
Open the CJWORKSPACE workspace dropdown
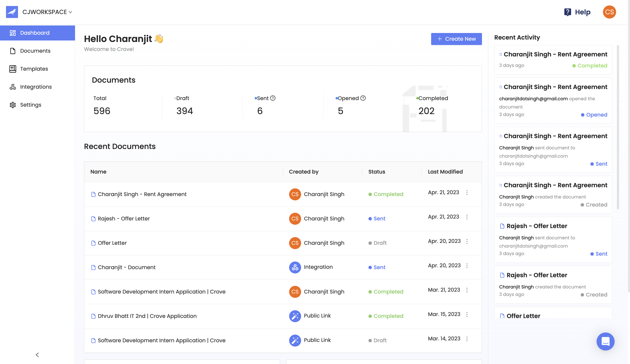[x=47, y=12]
